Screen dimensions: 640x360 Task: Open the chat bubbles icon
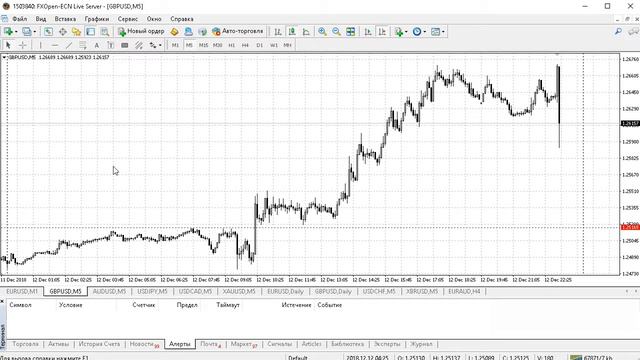634,31
